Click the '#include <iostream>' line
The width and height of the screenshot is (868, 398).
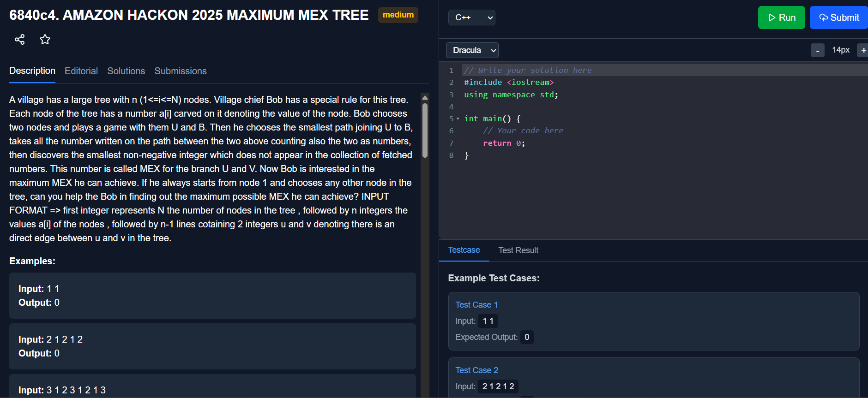click(x=509, y=82)
